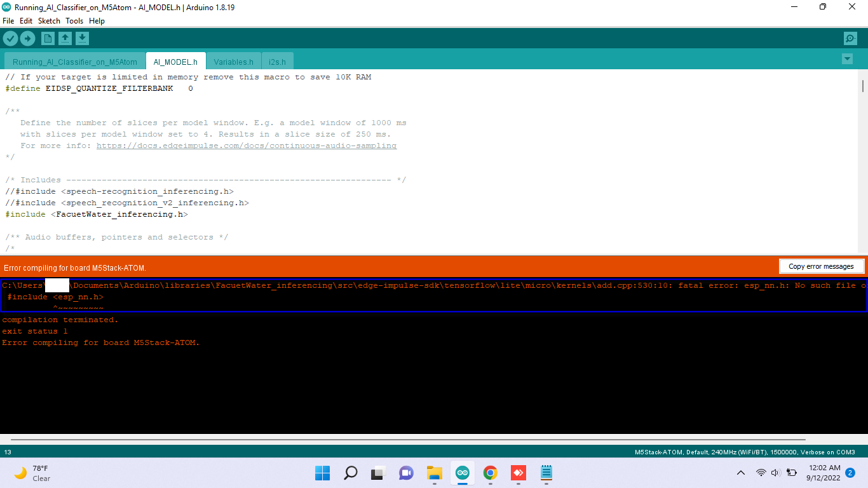Click the console horizontal scrollbar
This screenshot has width=868, height=488.
click(408, 439)
